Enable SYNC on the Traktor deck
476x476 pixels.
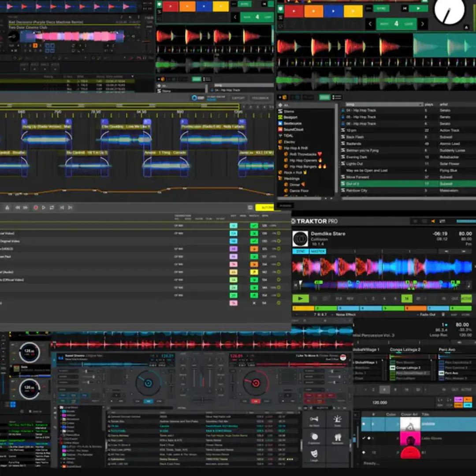coord(301,251)
